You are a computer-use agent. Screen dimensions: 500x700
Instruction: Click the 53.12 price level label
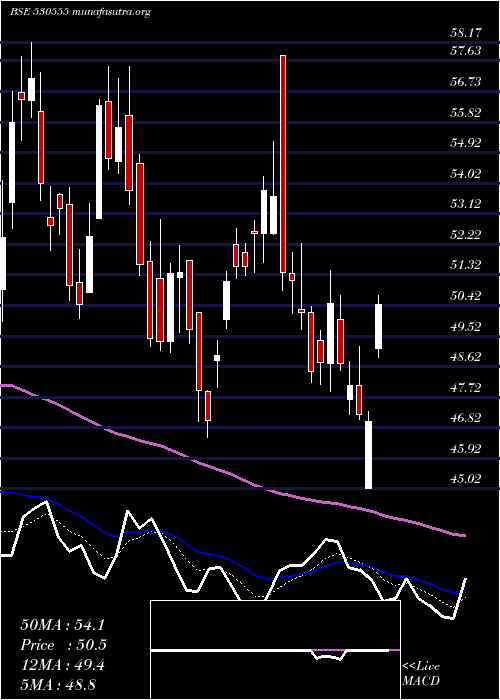466,204
